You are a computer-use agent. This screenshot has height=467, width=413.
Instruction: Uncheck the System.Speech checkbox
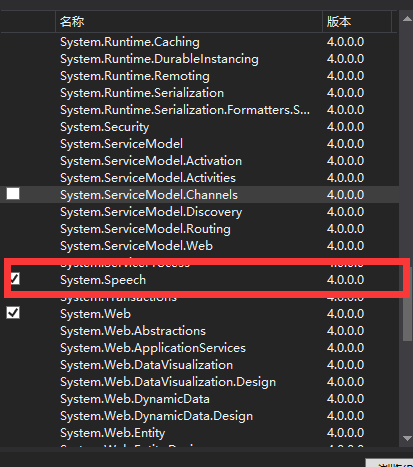tap(14, 279)
